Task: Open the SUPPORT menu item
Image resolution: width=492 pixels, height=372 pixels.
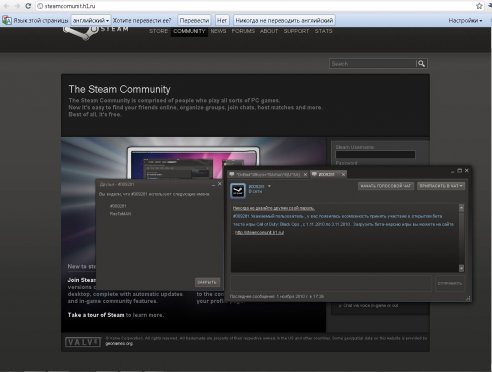Action: point(296,31)
